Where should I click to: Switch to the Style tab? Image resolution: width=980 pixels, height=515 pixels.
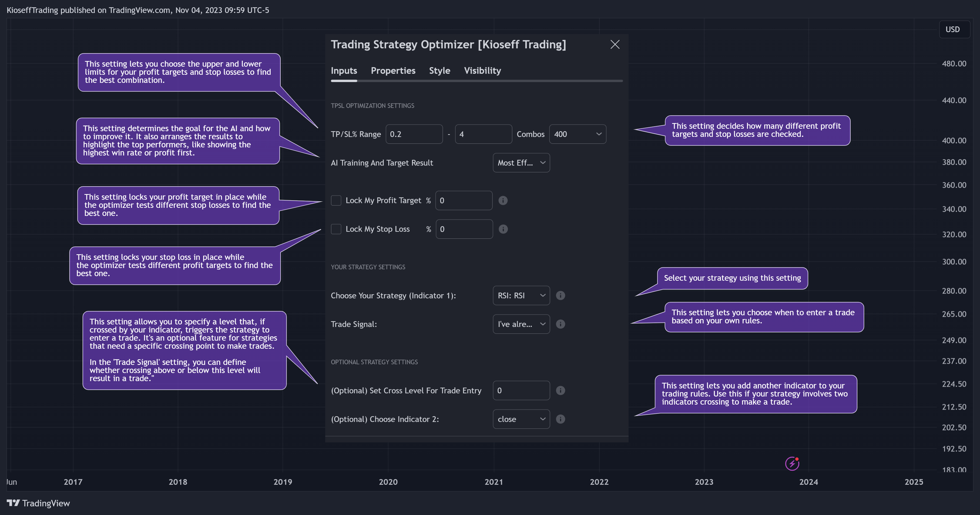pos(439,71)
